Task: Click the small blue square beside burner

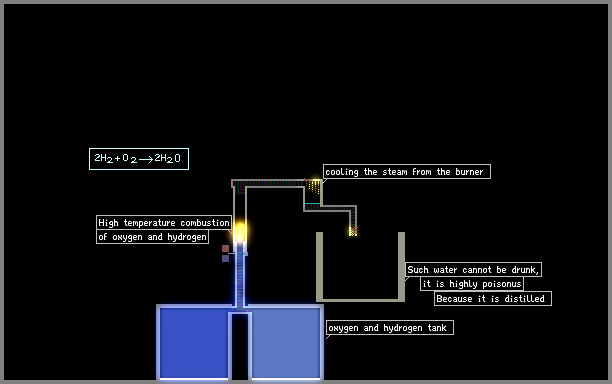Action: [225, 258]
